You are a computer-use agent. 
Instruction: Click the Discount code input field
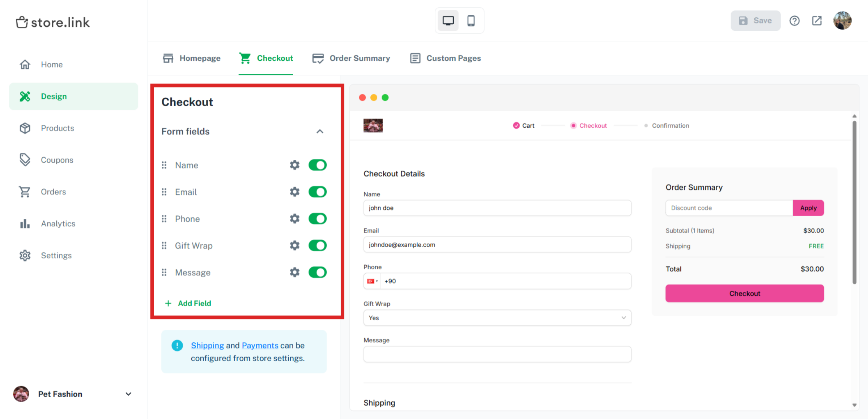coord(729,208)
